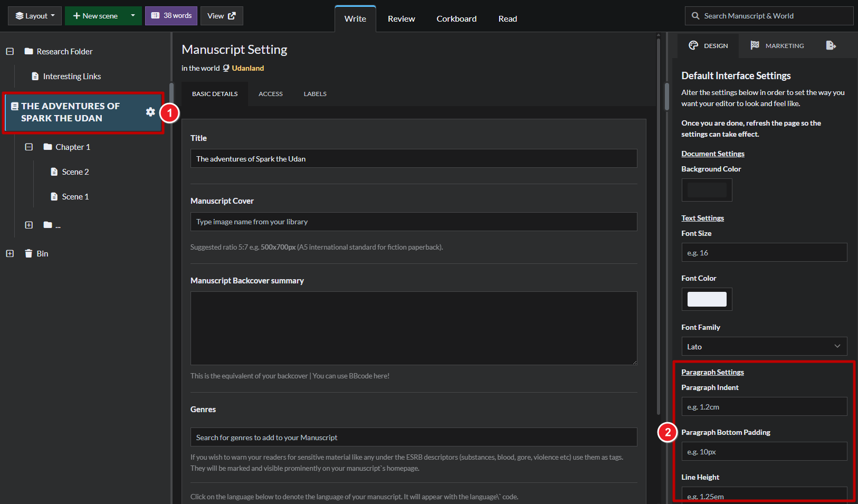Select Interesting Links in the tree
This screenshot has height=504, width=858.
tap(72, 76)
